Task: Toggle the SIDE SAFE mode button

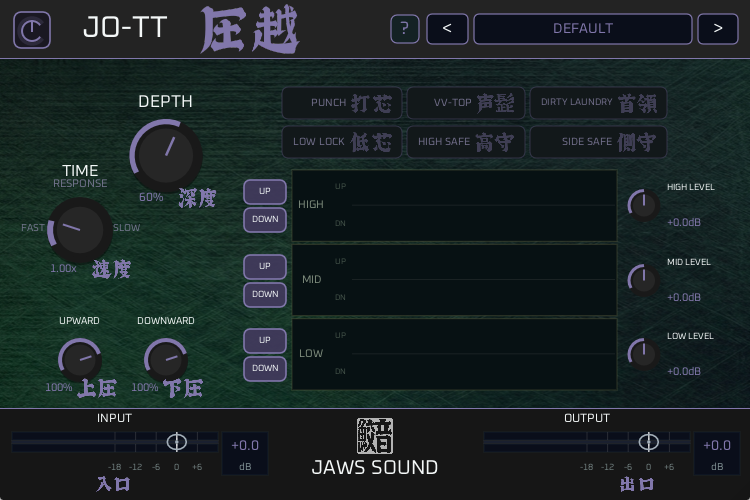Action: click(x=598, y=142)
